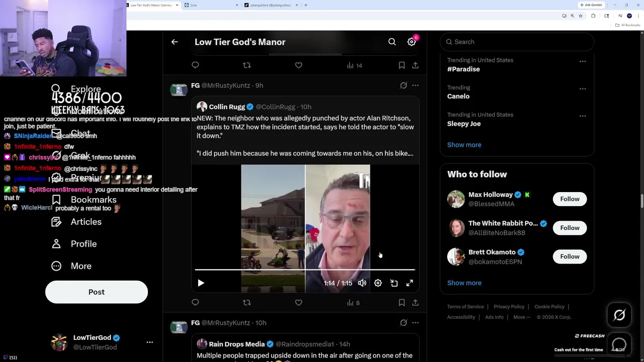Bookmark the post with 8 views
Viewport: 644px width, 362px height.
(x=401, y=303)
